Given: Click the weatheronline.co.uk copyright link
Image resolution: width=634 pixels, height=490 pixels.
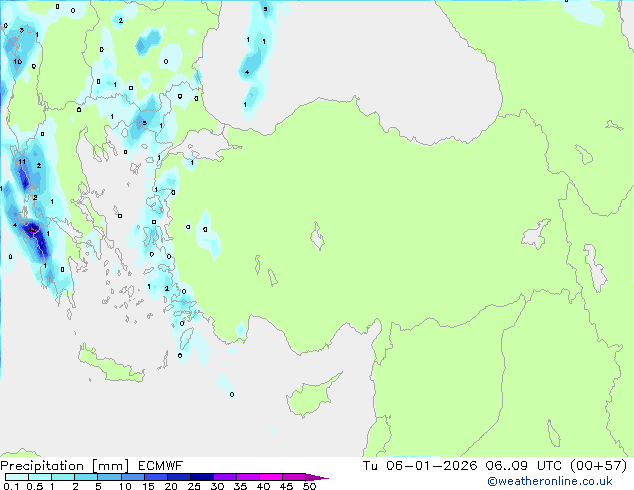Looking at the screenshot, I should [x=549, y=481].
